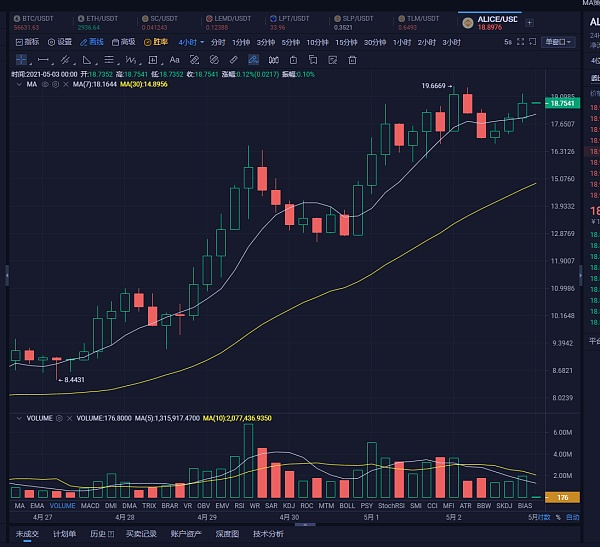The height and width of the screenshot is (547, 600).
Task: Collapse the VOLUME indicator legend
Action: coord(19,418)
